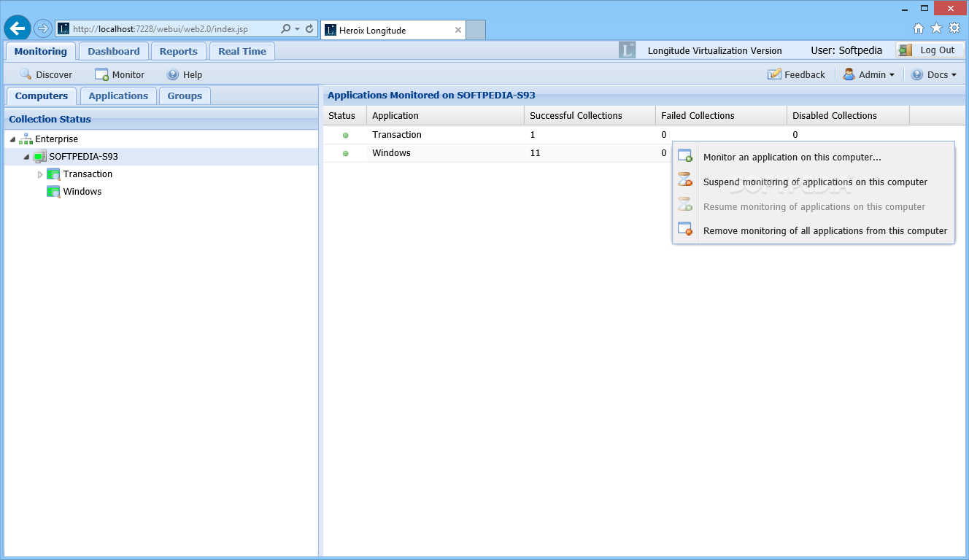Choose Monitor an application on this computer

click(814, 157)
